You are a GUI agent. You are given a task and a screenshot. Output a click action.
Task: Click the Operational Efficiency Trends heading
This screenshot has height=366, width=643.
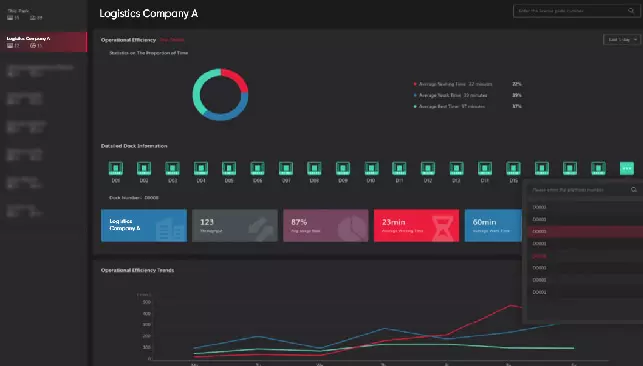tap(137, 270)
